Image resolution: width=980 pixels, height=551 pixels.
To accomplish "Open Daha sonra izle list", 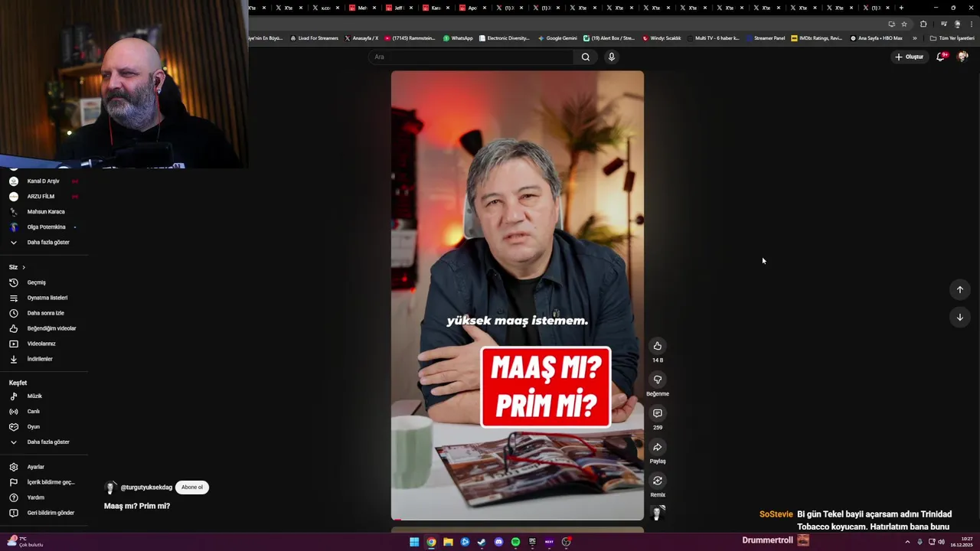I will (x=44, y=313).
